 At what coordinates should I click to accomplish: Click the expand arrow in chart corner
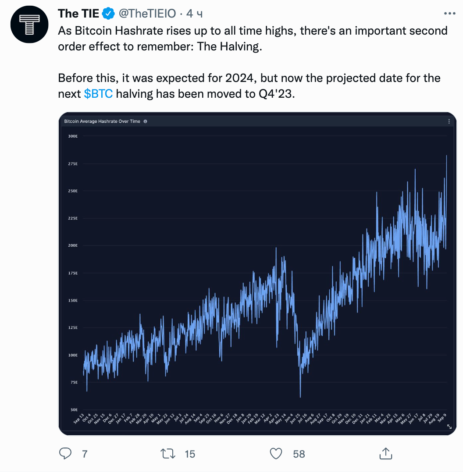449,426
